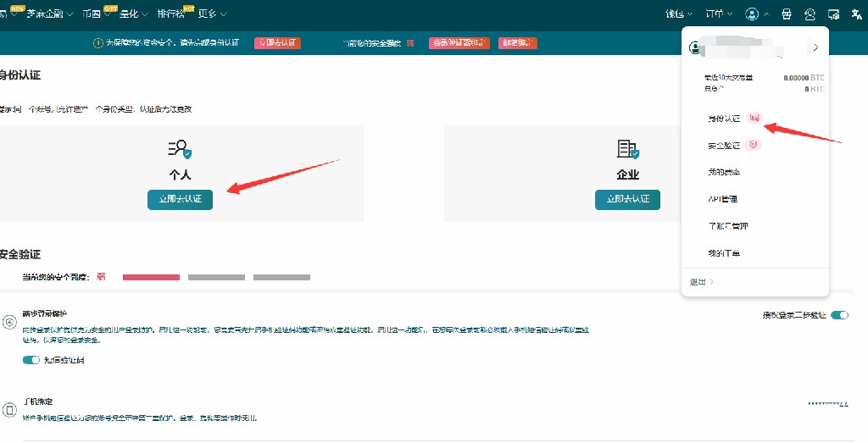Select API管理 in the account menu

723,199
